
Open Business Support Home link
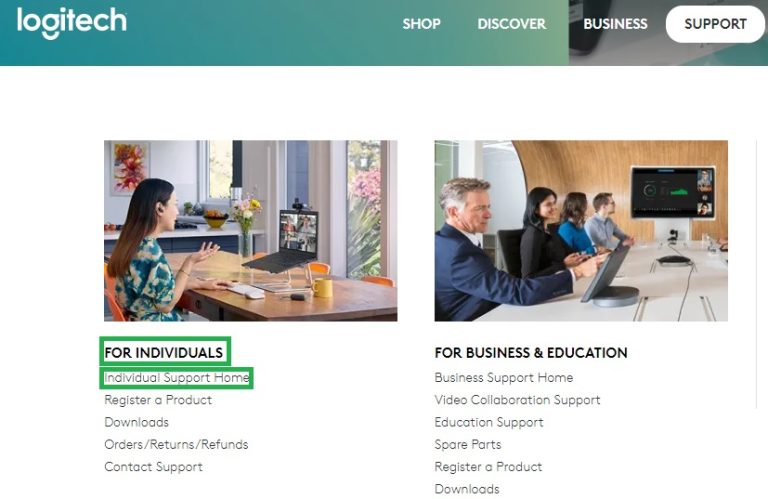504,378
